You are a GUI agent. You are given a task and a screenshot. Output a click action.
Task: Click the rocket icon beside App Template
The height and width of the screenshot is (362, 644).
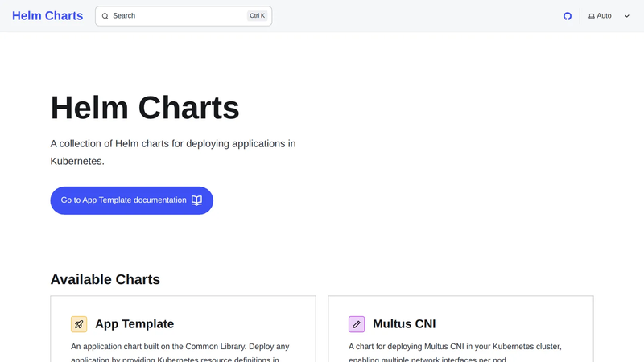[79, 324]
